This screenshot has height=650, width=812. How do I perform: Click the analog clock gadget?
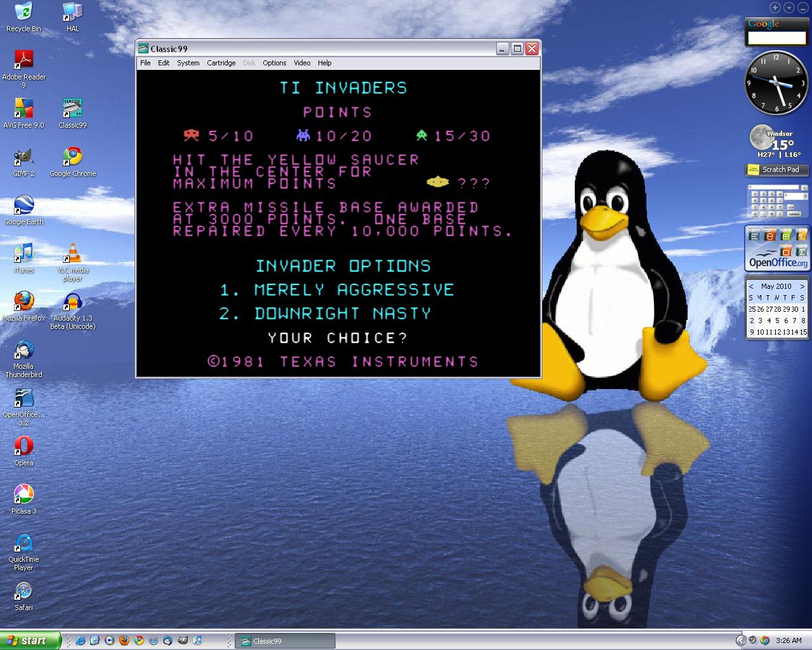776,83
